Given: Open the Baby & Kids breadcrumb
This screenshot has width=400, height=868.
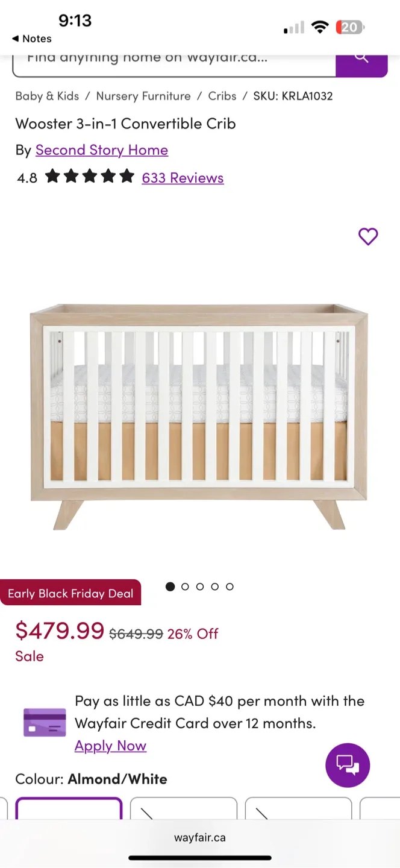Looking at the screenshot, I should point(47,96).
